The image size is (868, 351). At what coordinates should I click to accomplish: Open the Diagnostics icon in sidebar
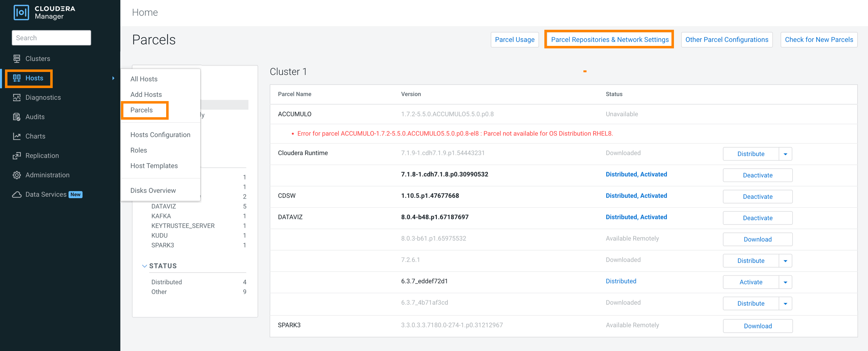tap(16, 97)
